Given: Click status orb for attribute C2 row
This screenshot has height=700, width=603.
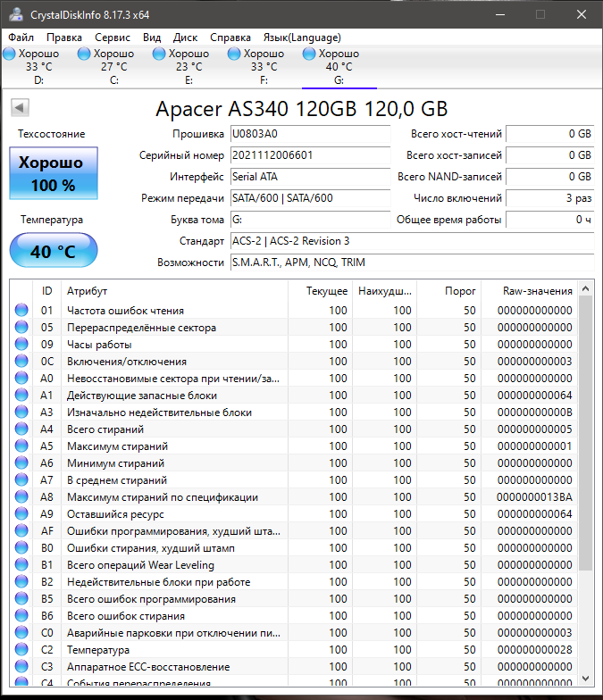Looking at the screenshot, I should [21, 649].
